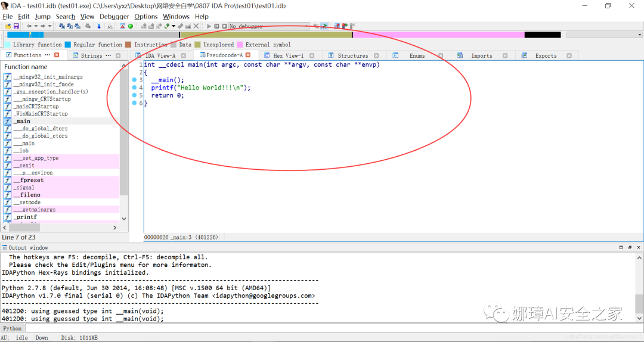
Task: Open the Jump menu
Action: click(x=43, y=17)
